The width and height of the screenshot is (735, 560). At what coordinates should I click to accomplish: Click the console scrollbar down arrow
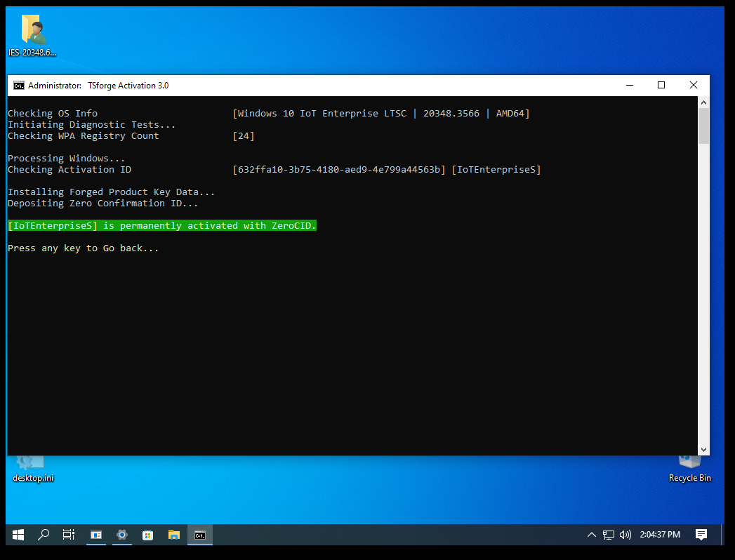pos(703,449)
